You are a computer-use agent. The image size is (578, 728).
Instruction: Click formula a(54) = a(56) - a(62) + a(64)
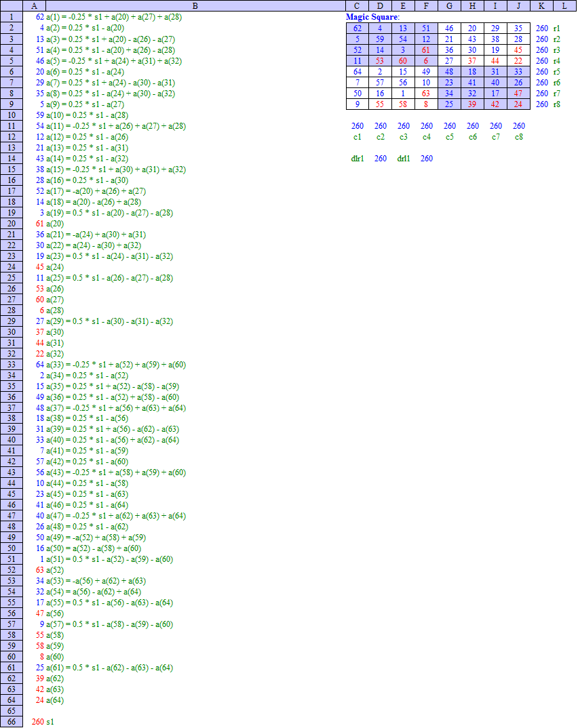[94, 592]
